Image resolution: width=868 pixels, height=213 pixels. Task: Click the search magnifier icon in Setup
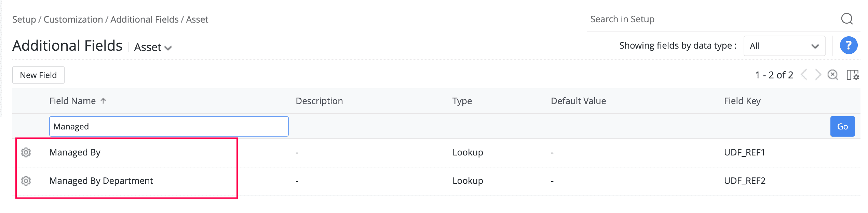click(847, 19)
